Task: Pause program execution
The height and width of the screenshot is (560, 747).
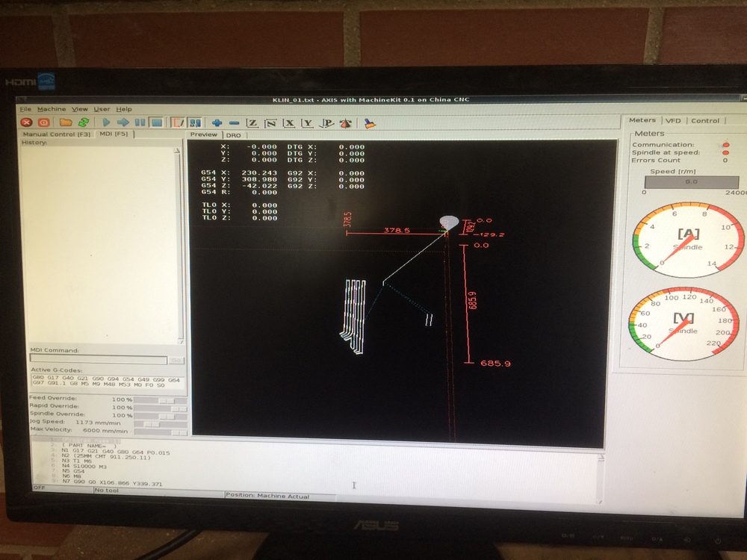Action: pyautogui.click(x=140, y=122)
